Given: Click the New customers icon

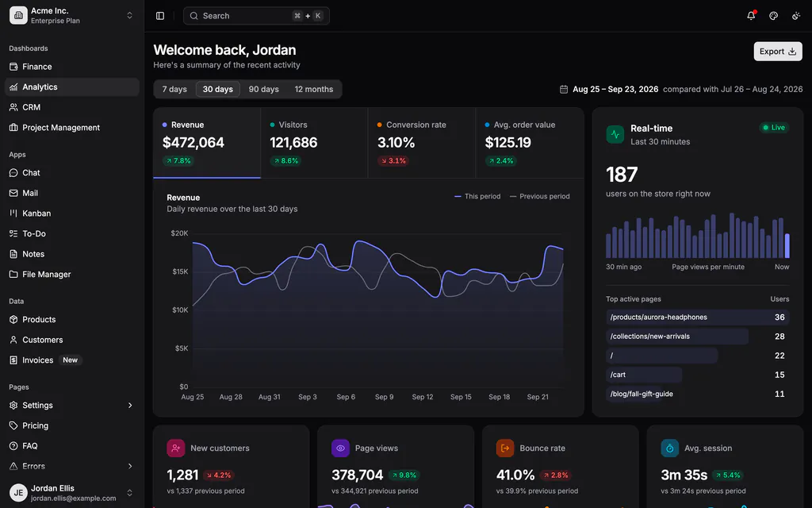Looking at the screenshot, I should 175,448.
